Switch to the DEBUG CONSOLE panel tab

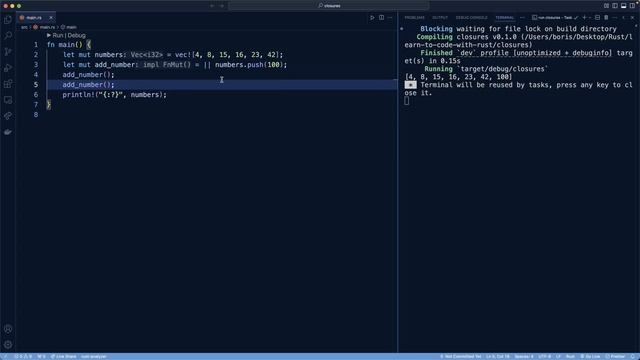(x=471, y=18)
